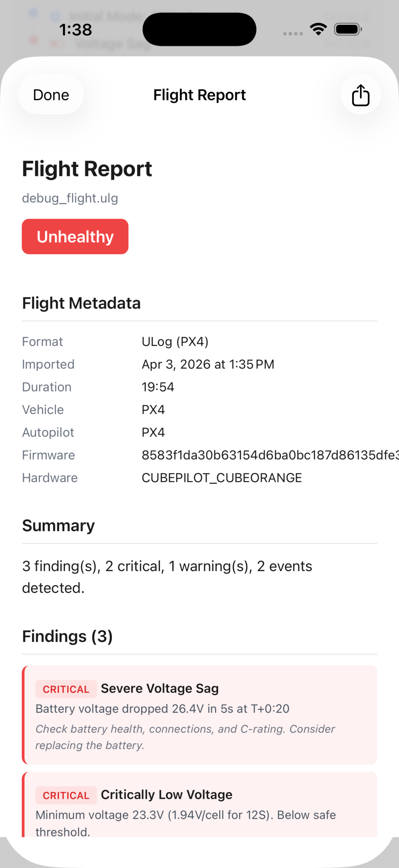Tap the Flight Metadata section heading

(x=81, y=303)
